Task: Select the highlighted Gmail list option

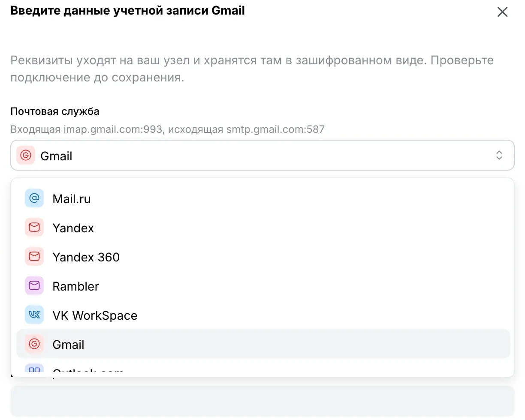Action: pyautogui.click(x=263, y=344)
